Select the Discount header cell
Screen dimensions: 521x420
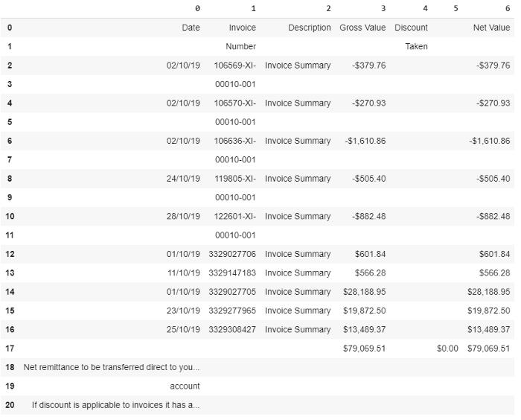pyautogui.click(x=411, y=28)
